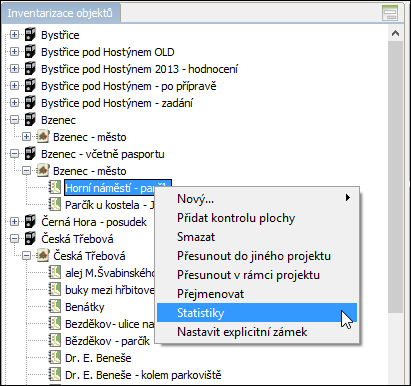Choose Přidat kontrolu plochy

click(257, 218)
